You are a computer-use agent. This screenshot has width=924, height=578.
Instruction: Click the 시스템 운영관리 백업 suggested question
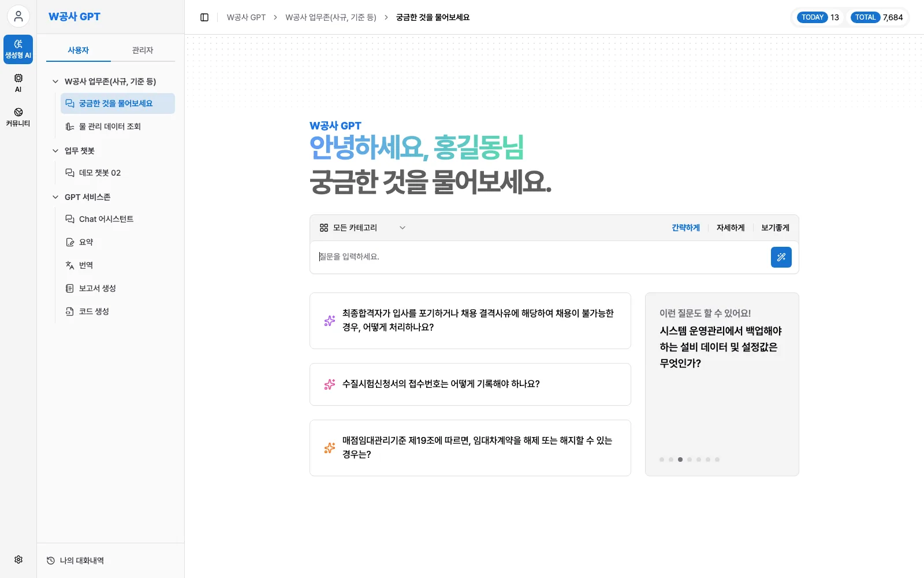tap(721, 347)
